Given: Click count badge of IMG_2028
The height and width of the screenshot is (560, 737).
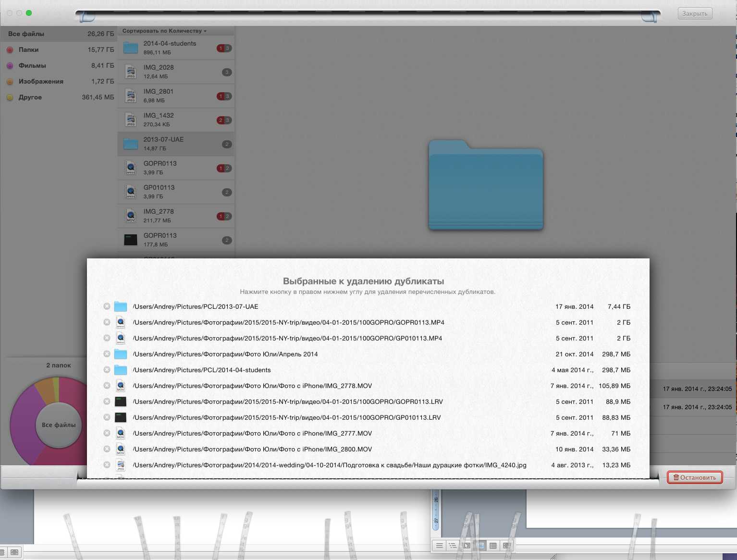Looking at the screenshot, I should point(227,72).
